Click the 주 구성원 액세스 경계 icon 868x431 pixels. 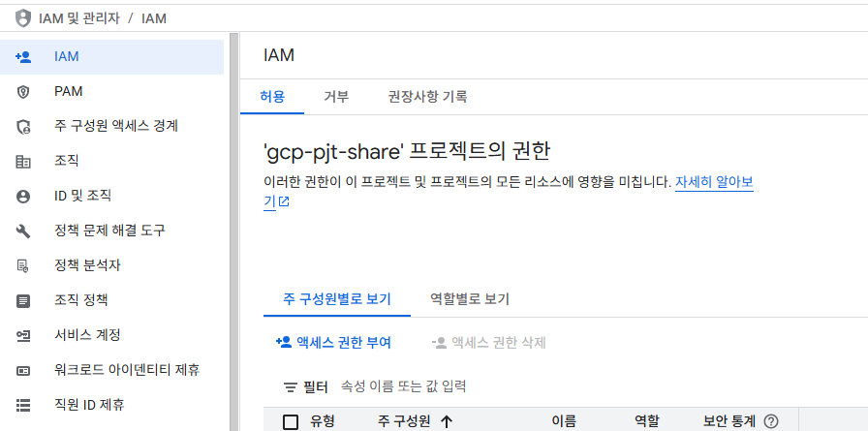tap(23, 127)
